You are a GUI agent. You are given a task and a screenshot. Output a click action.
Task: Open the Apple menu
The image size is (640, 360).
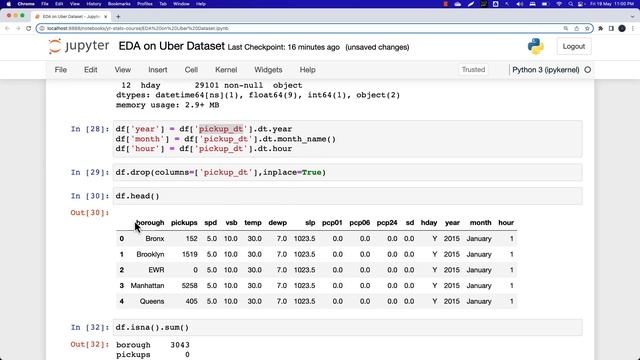point(9,4)
